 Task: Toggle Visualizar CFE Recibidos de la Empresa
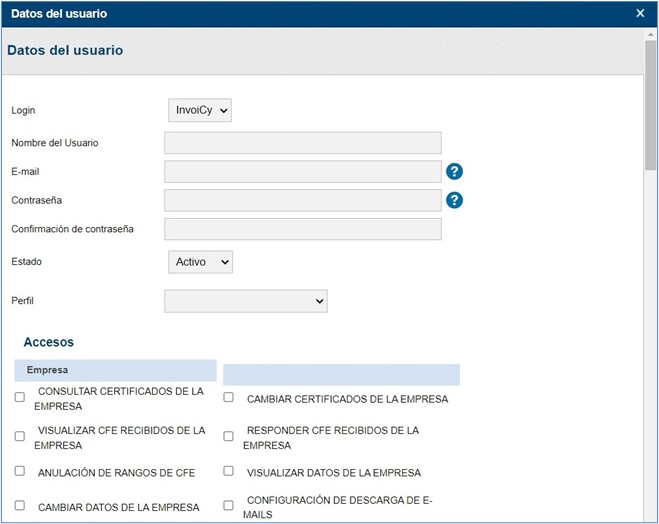click(20, 436)
